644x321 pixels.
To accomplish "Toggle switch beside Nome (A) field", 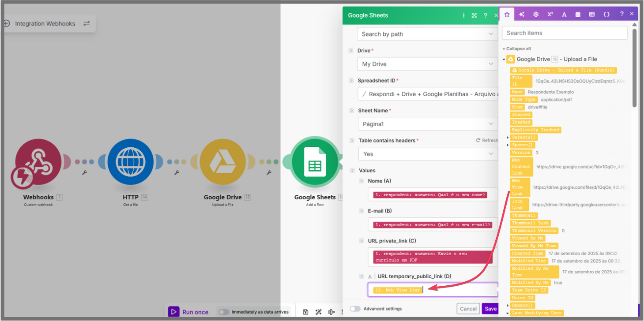I will [x=361, y=181].
